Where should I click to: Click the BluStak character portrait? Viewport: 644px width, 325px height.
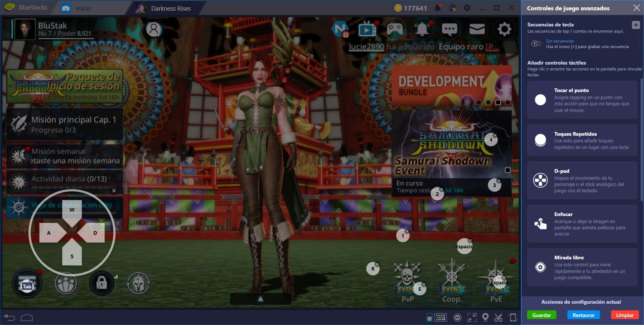point(25,29)
